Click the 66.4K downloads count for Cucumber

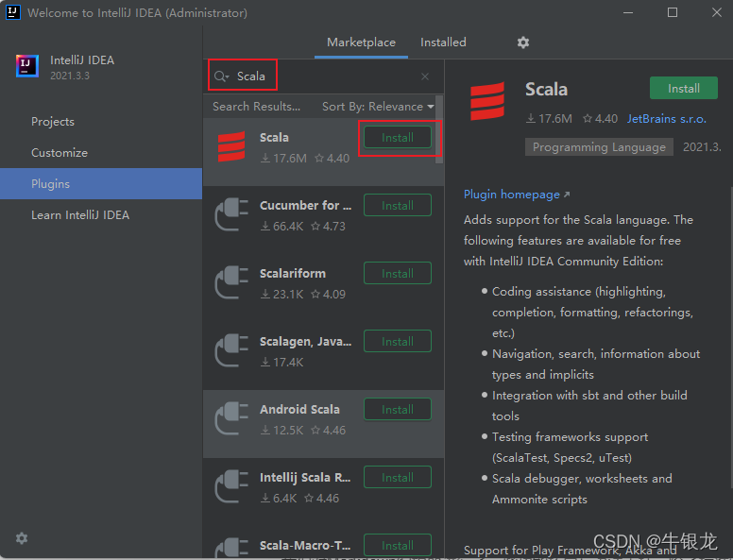282,227
